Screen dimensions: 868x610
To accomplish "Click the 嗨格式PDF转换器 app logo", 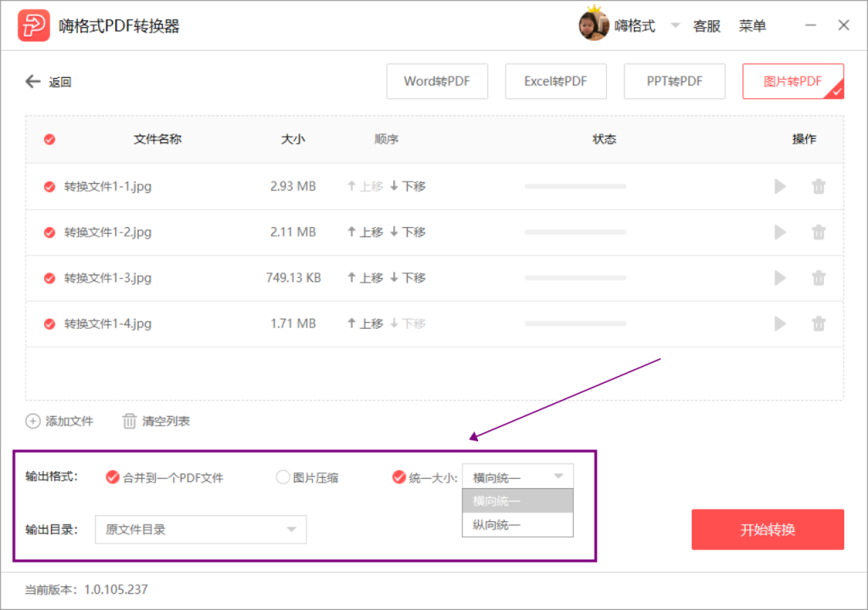I will click(x=33, y=25).
